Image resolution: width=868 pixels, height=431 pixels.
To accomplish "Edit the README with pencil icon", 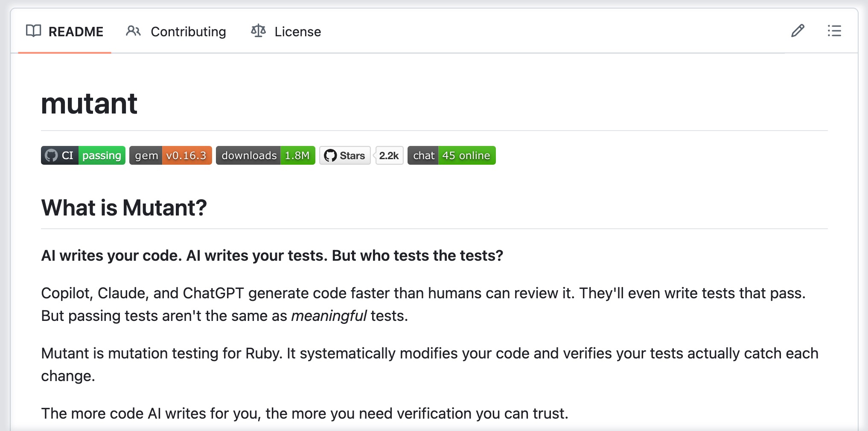I will [798, 31].
